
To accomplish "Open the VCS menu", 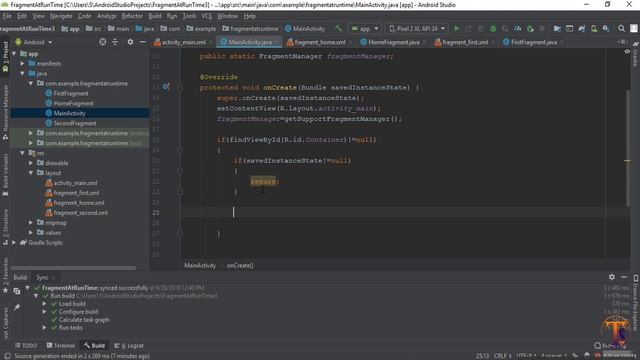I will (x=207, y=16).
